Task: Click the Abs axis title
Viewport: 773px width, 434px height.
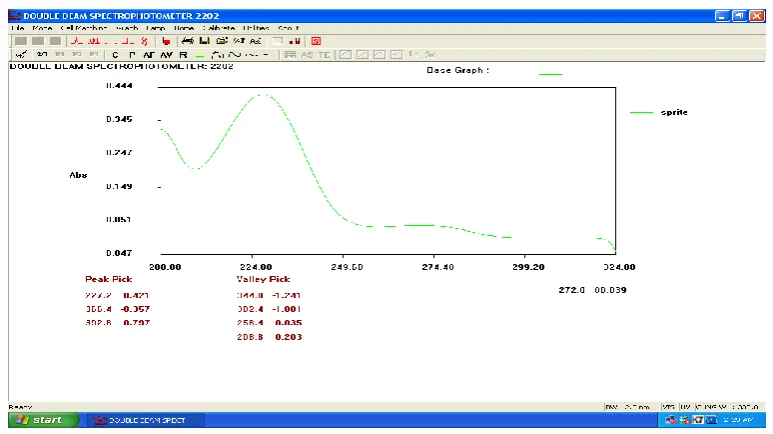Action: (x=78, y=175)
